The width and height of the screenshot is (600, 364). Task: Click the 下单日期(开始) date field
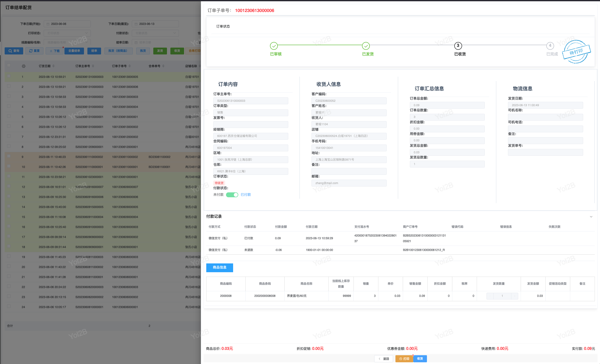tap(67, 24)
